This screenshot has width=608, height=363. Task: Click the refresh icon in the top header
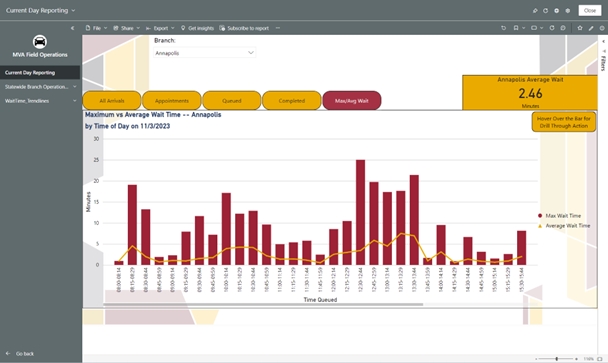click(x=546, y=10)
